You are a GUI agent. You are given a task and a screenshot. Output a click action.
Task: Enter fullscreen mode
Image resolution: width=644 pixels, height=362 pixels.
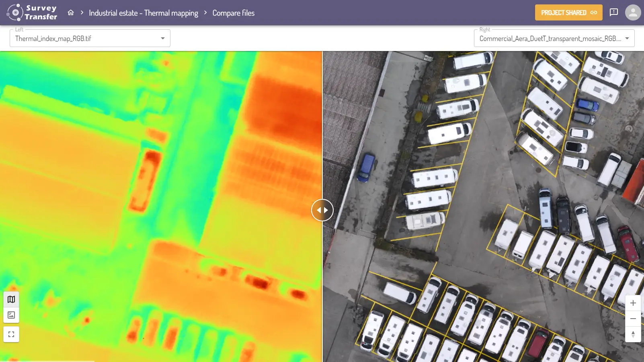[x=11, y=334]
